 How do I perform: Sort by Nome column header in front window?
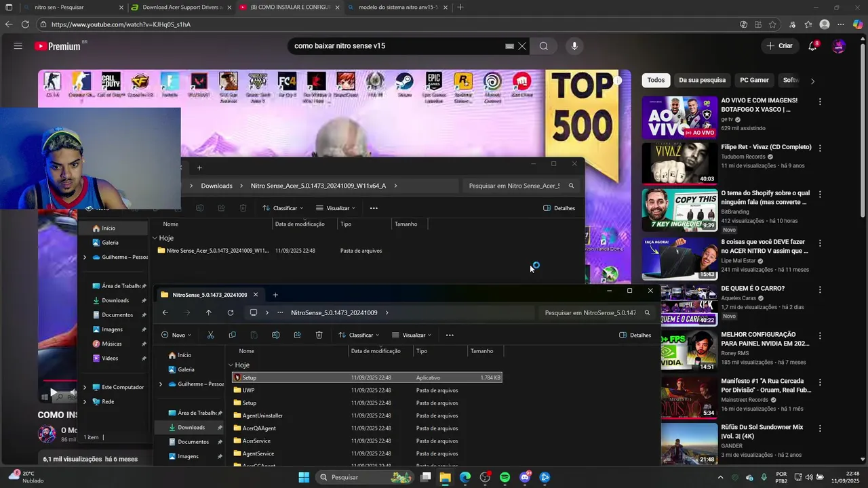coord(246,351)
